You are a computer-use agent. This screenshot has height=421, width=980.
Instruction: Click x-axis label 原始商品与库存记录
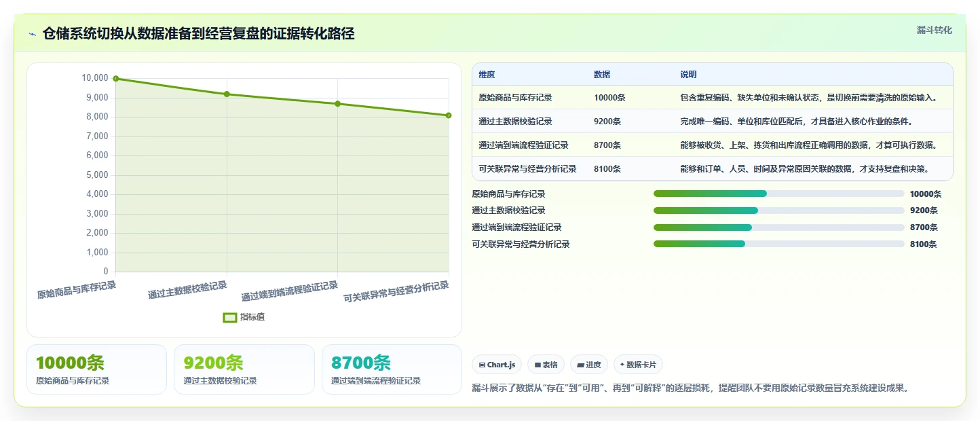(x=77, y=291)
